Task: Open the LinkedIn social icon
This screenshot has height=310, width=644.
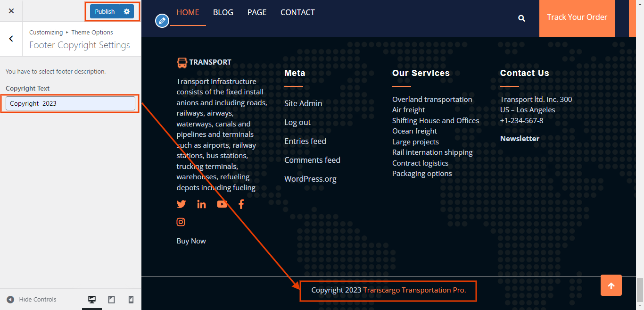Action: tap(201, 204)
